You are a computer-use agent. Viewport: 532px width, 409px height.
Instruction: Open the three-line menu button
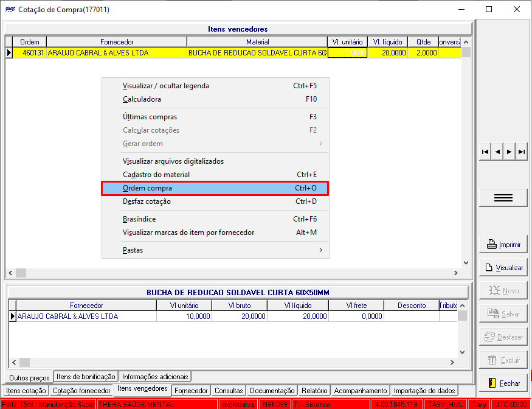pos(503,198)
